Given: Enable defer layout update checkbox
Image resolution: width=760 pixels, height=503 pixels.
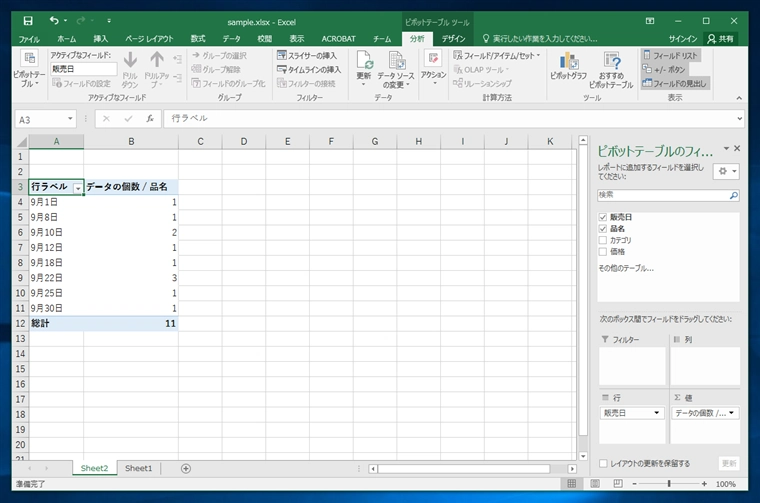Looking at the screenshot, I should [603, 463].
